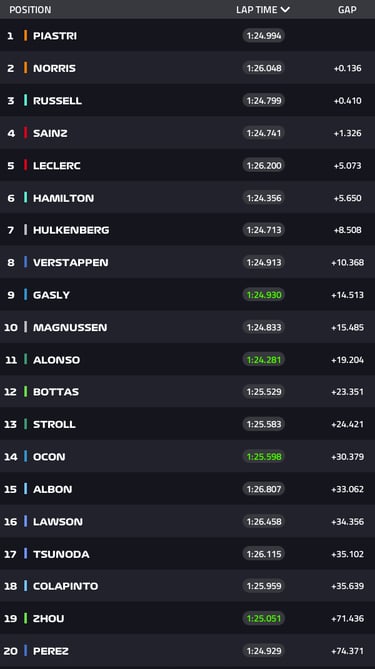Click Piastri's lap time badge 1:24.994
Screen dimensions: 375x669
[x=264, y=35]
